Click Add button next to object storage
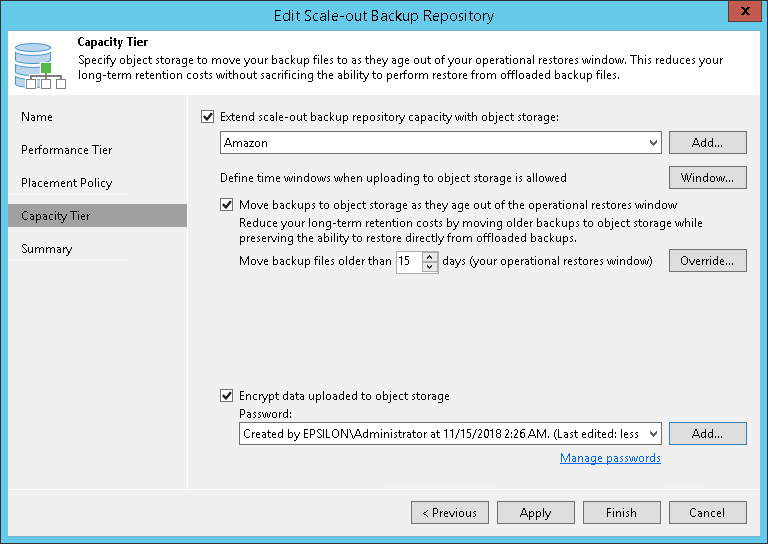768x544 pixels. pyautogui.click(x=707, y=143)
